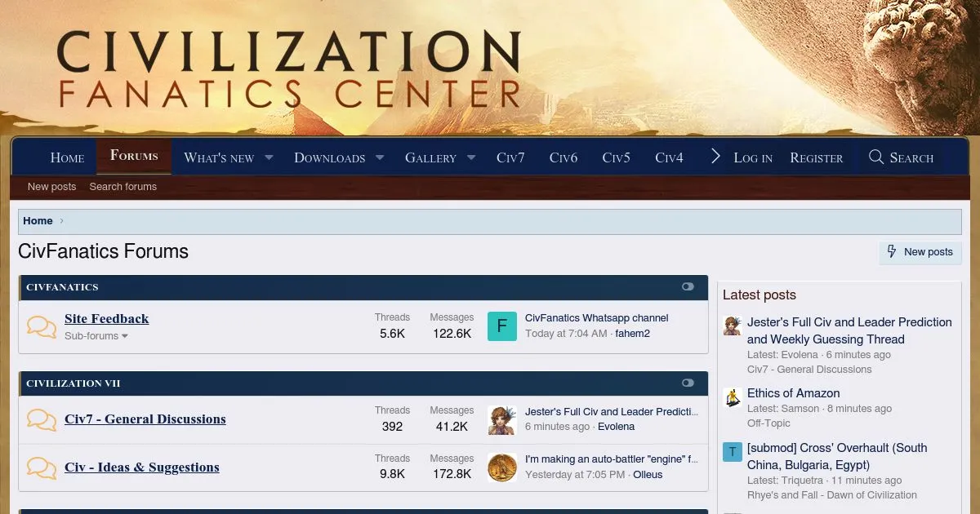This screenshot has height=514, width=980.
Task: Open the Downloads navigation tab
Action: coord(329,157)
